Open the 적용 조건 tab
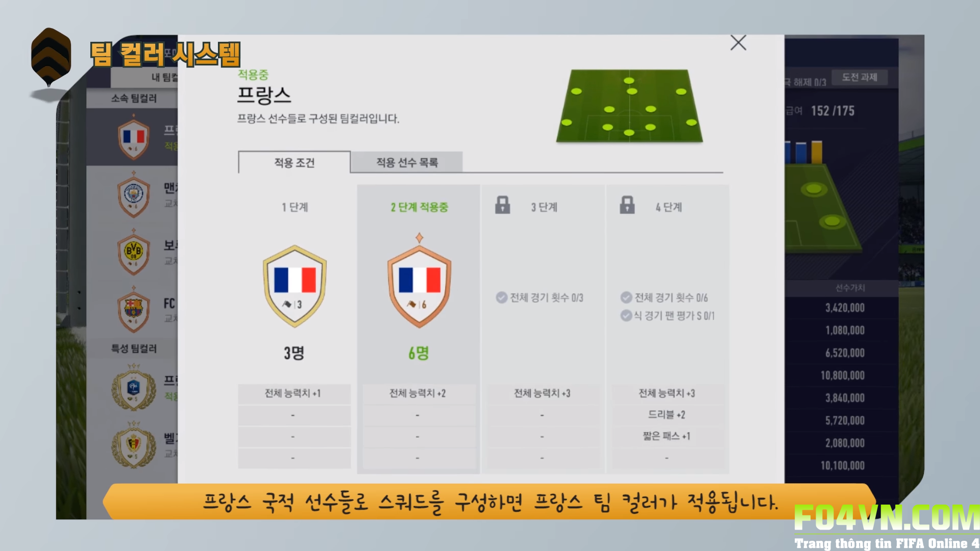 click(x=295, y=162)
